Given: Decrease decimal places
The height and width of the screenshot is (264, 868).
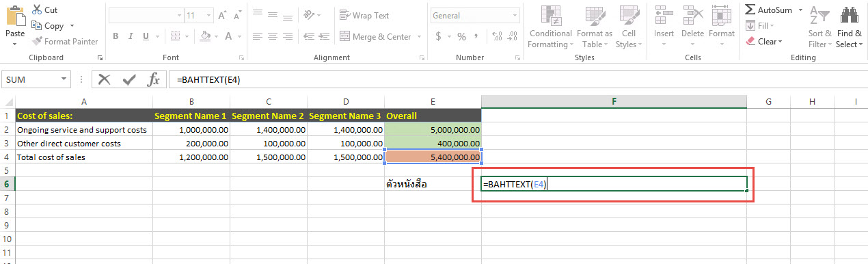Looking at the screenshot, I should [x=512, y=36].
